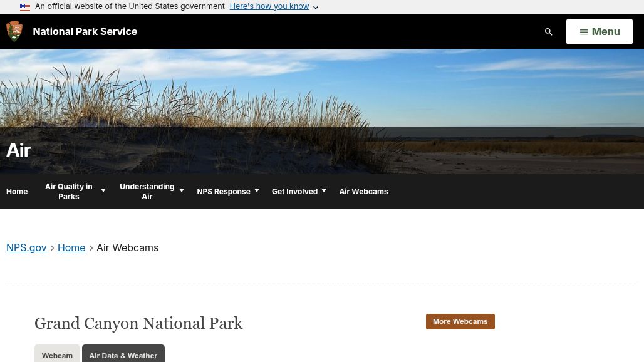The height and width of the screenshot is (362, 644).
Task: Click the U.S. flag icon in the banner
Action: click(x=25, y=7)
